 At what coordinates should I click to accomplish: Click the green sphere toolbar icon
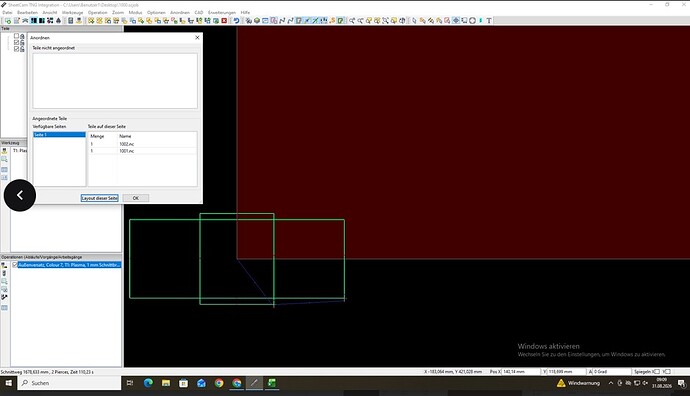[x=257, y=21]
